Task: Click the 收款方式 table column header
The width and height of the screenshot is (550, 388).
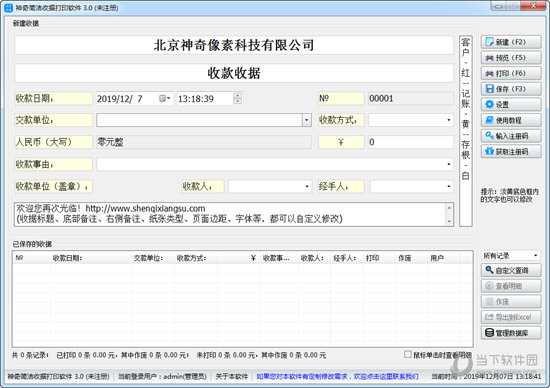Action: [x=195, y=258]
